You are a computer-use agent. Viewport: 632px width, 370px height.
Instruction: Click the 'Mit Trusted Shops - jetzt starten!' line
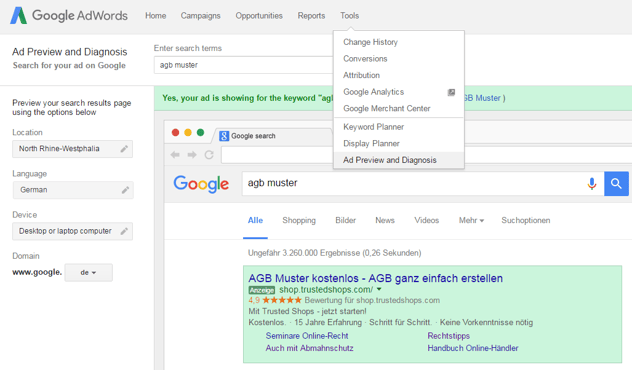point(307,311)
